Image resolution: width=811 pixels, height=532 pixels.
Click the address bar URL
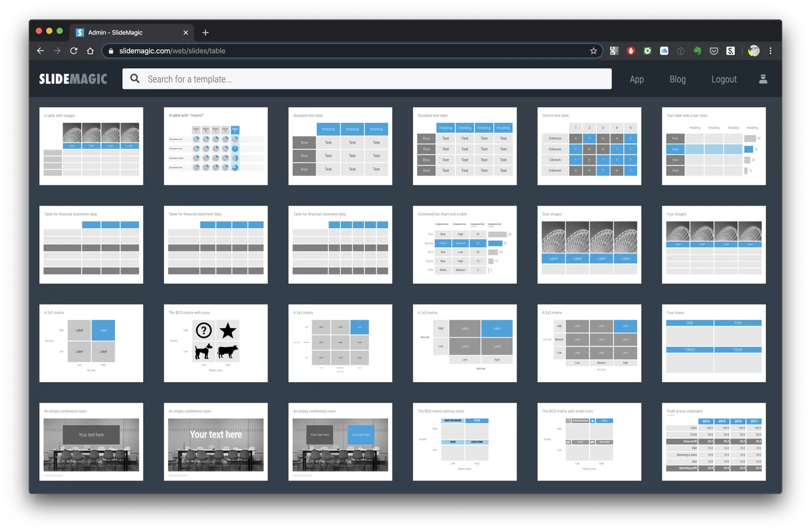[172, 51]
